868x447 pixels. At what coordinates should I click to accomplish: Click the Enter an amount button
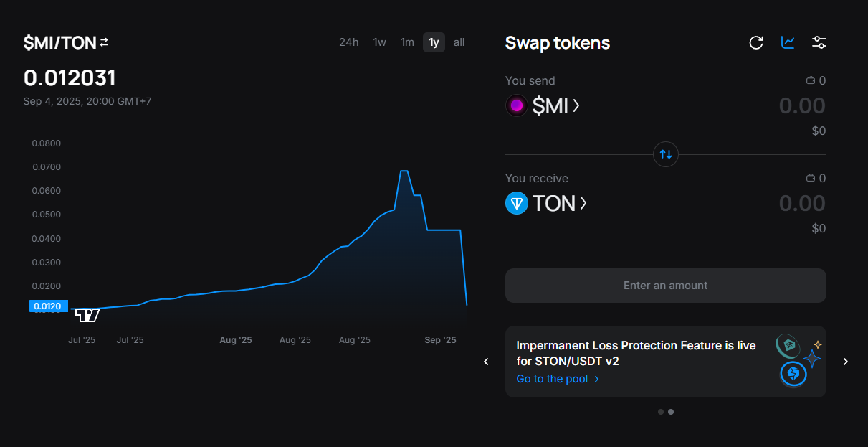click(666, 286)
